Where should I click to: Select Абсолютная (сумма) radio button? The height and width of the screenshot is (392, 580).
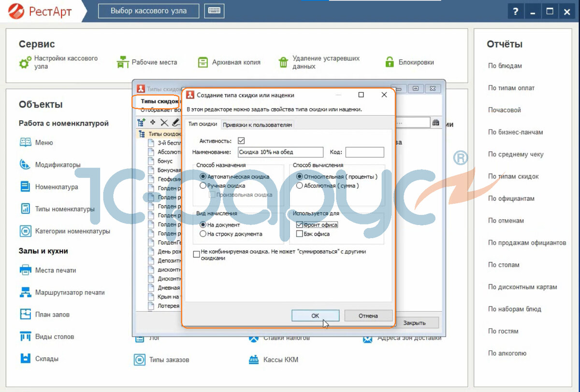click(x=300, y=185)
